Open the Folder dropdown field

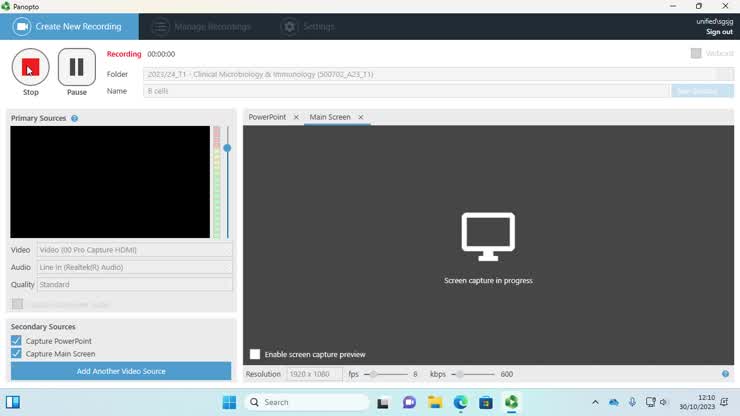438,74
